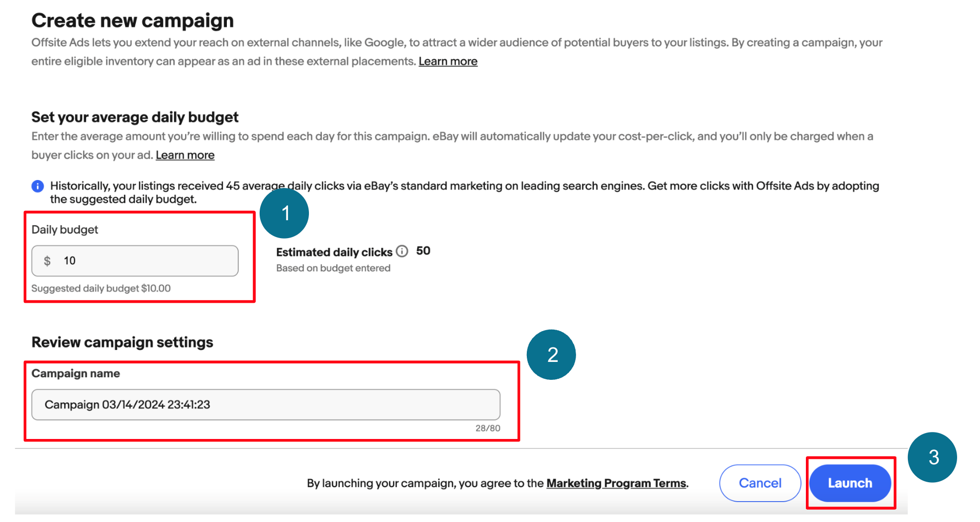Image resolution: width=980 pixels, height=522 pixels.
Task: Click the info icon next to Estimated daily clicks
Action: [x=402, y=252]
